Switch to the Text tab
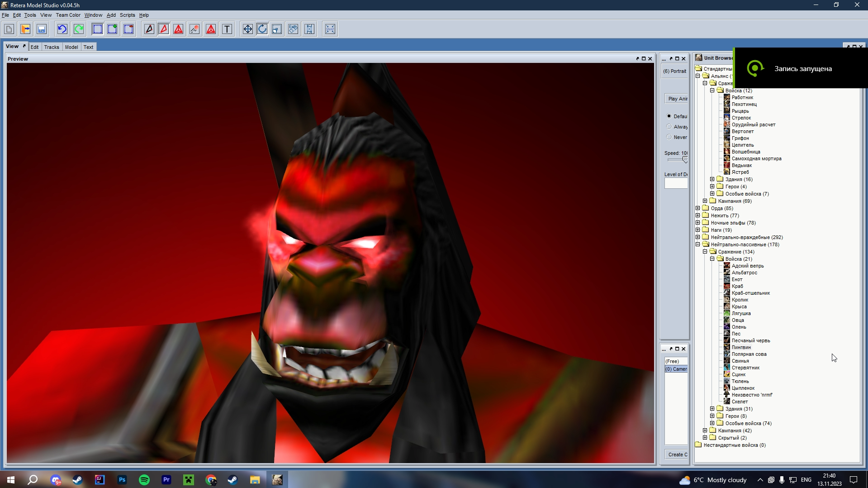Viewport: 868px width, 488px height. pyautogui.click(x=88, y=47)
